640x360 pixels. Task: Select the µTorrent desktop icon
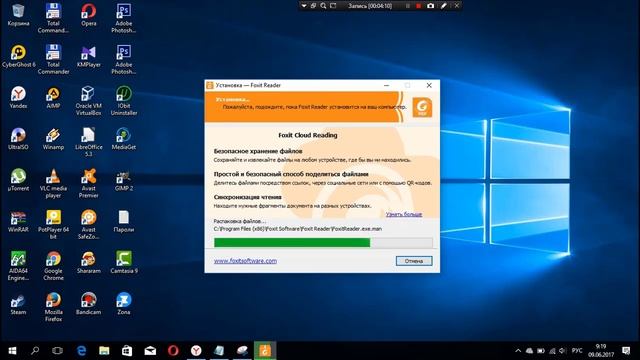[x=18, y=180]
